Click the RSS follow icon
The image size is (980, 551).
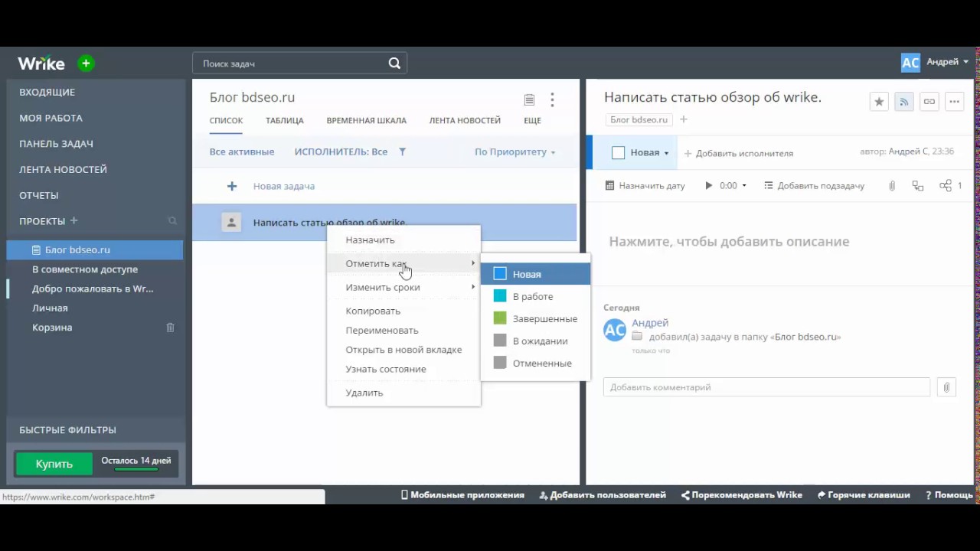(904, 101)
